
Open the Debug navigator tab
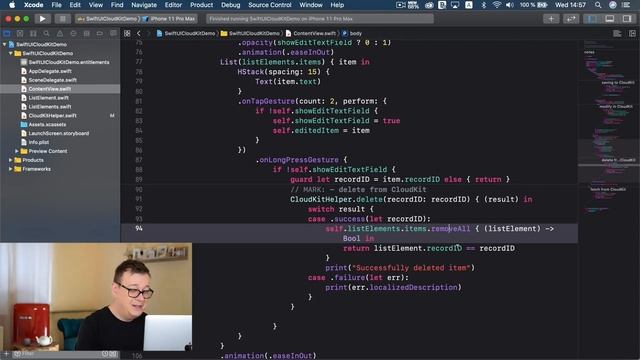pos(87,33)
